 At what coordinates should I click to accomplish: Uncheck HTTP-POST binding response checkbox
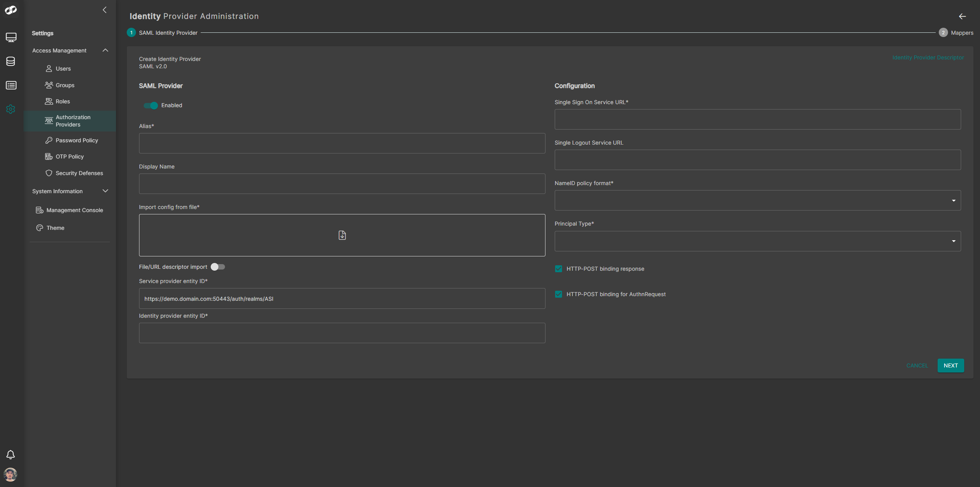tap(559, 269)
